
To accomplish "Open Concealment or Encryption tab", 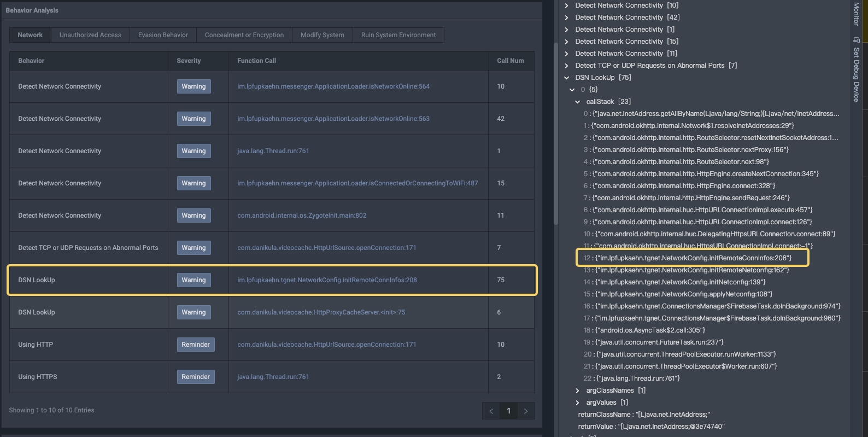I will click(244, 35).
